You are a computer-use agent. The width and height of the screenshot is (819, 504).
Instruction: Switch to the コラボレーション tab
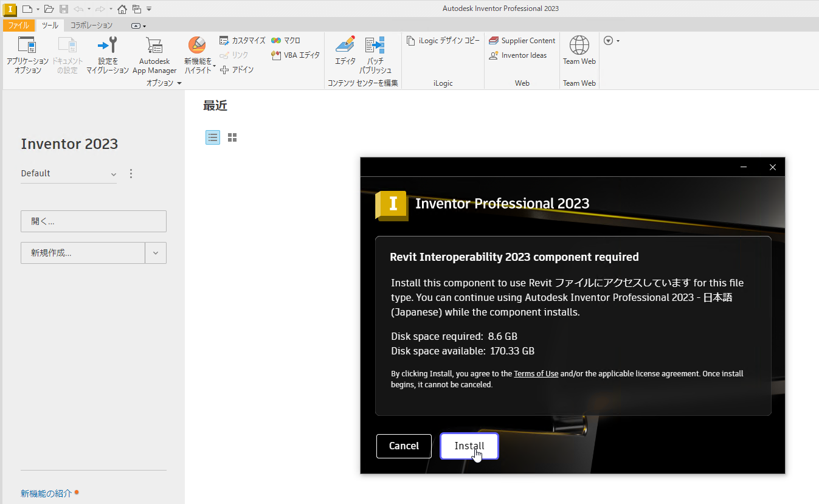pos(91,26)
